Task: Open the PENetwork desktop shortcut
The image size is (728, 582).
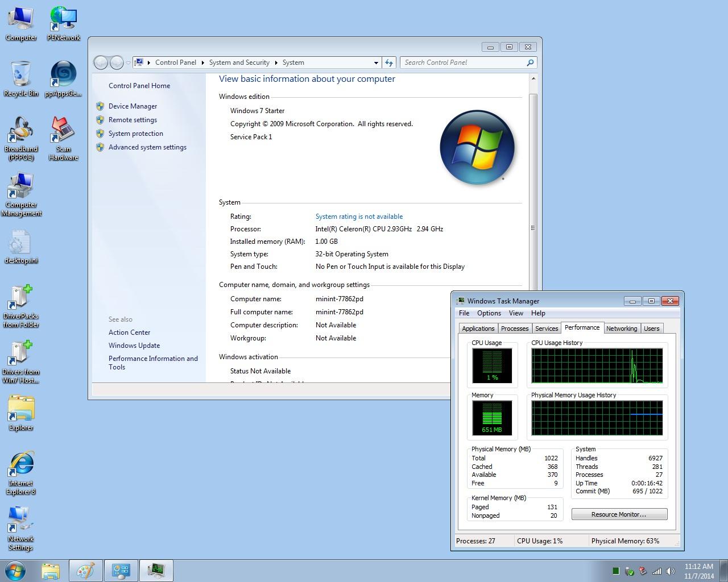Action: (x=63, y=23)
